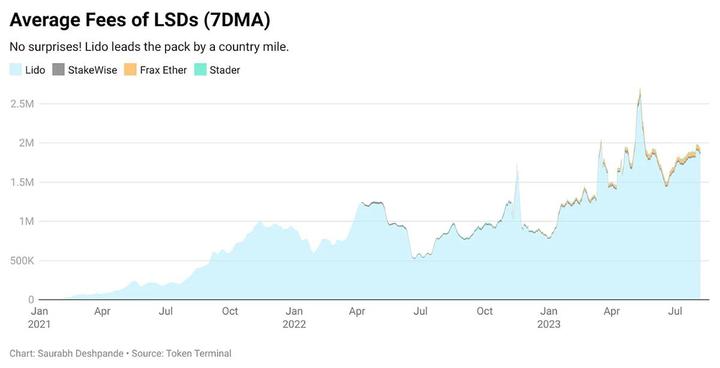Screen dimensions: 720x368
Task: Click the Jan 2021 x-axis label
Action: (39, 317)
